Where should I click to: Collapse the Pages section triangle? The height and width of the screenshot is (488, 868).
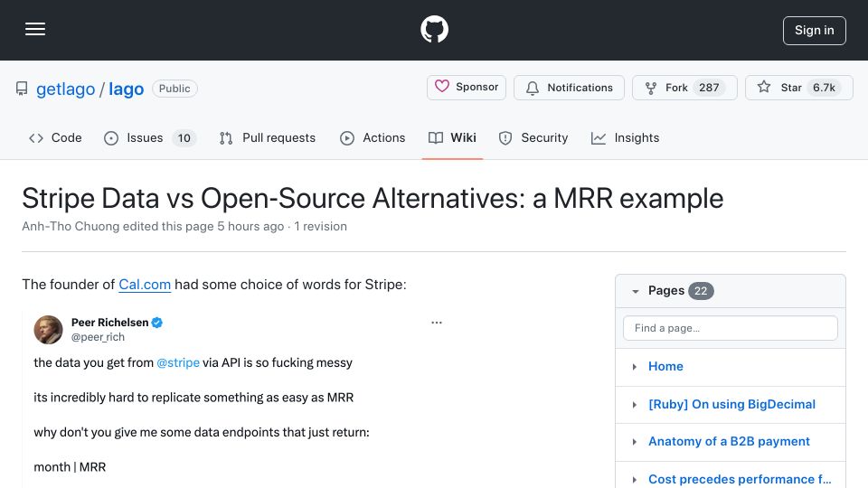[635, 291]
